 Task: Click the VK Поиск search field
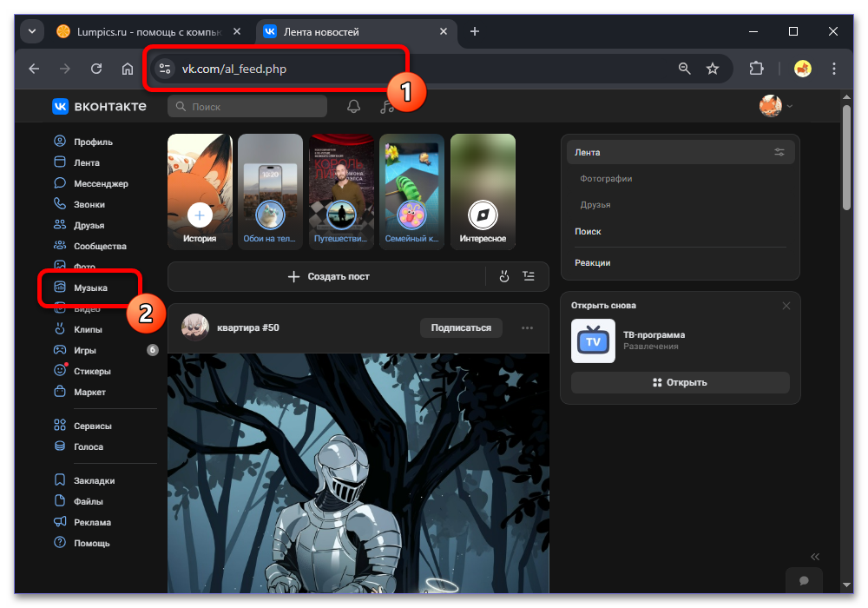[247, 106]
